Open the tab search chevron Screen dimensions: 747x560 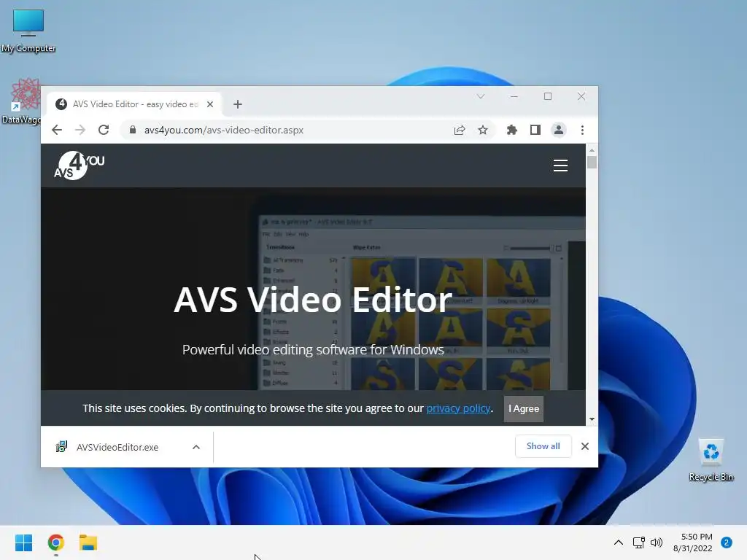(480, 97)
